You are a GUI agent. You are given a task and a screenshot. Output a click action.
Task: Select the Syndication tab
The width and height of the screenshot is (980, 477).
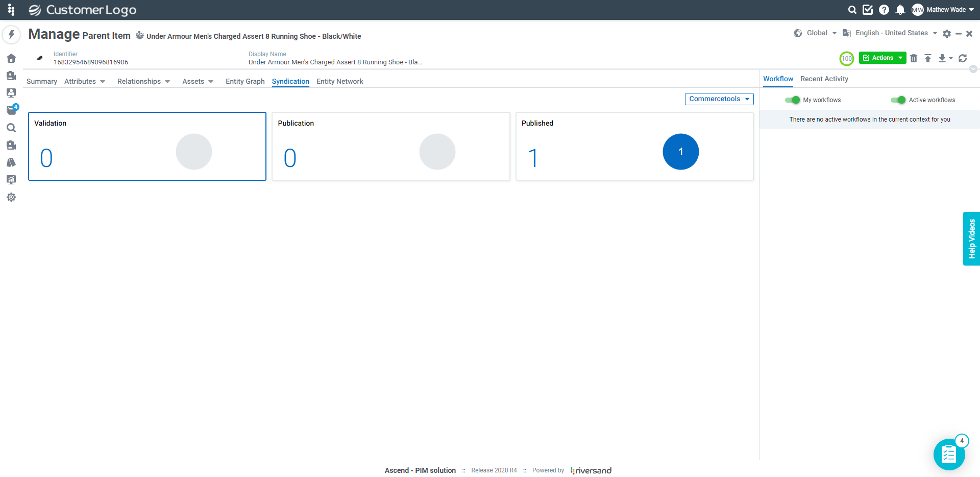click(290, 82)
